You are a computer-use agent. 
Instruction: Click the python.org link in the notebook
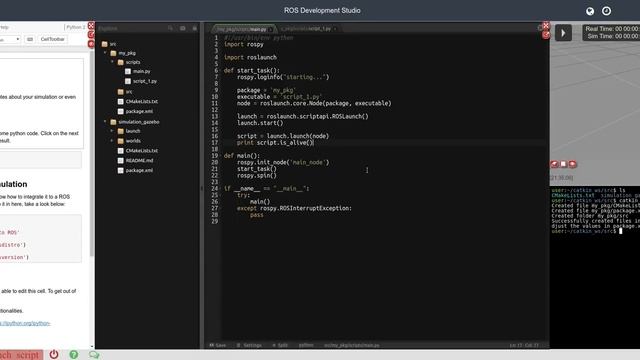[x=25, y=323]
